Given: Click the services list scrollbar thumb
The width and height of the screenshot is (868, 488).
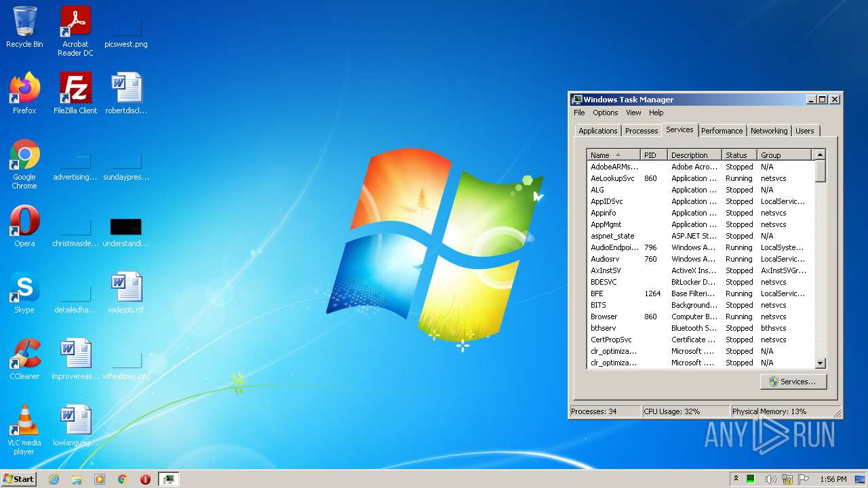Looking at the screenshot, I should pos(820,171).
